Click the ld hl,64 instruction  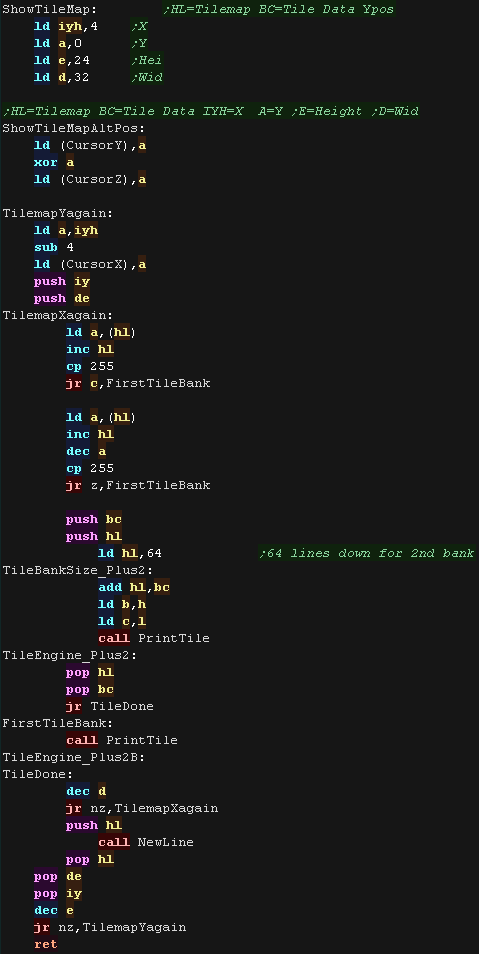[130, 553]
